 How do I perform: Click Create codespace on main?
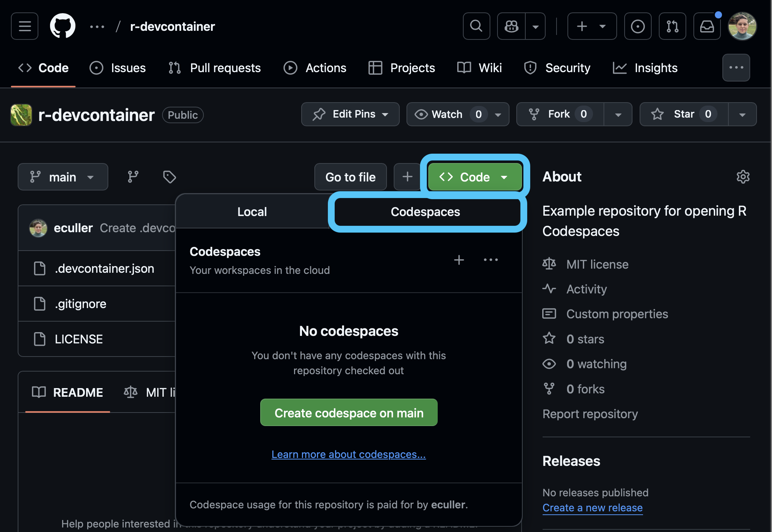349,413
